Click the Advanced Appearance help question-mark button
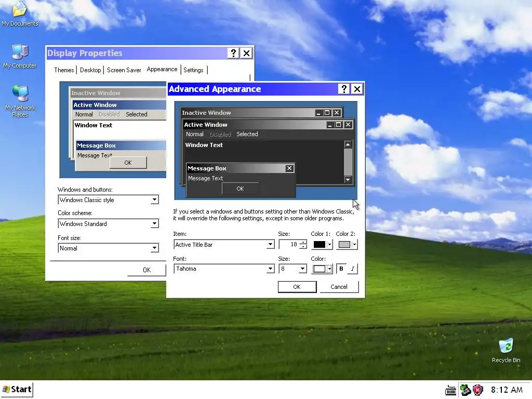The width and height of the screenshot is (532, 399). (x=344, y=89)
